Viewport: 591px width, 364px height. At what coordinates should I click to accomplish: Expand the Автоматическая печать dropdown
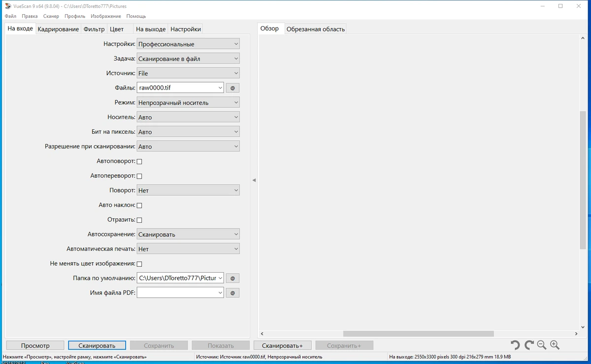pyautogui.click(x=188, y=249)
